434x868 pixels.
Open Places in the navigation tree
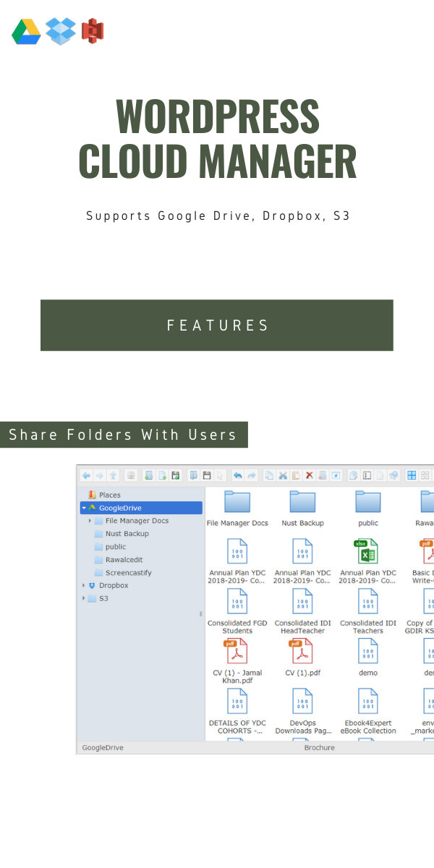click(105, 495)
